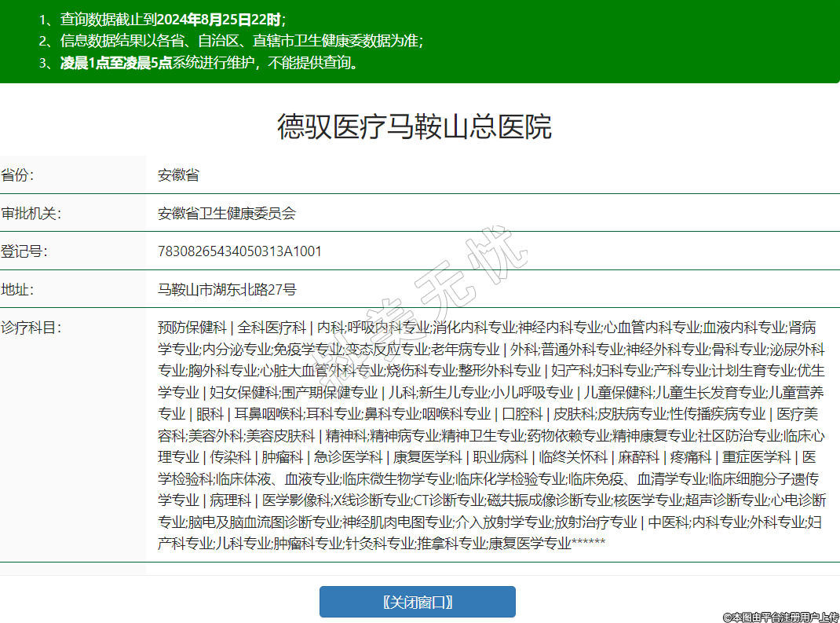This screenshot has height=623, width=840.
Task: Click the province value 安徽省
Action: click(x=178, y=175)
